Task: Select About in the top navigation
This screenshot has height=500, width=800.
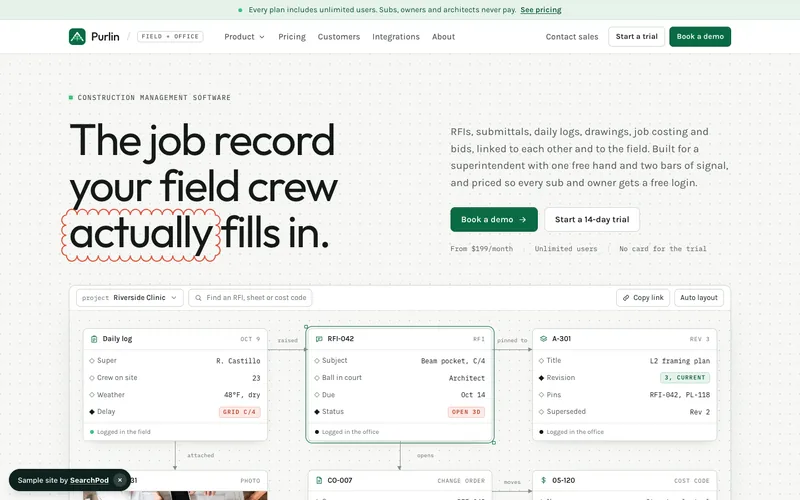Action: click(x=443, y=37)
